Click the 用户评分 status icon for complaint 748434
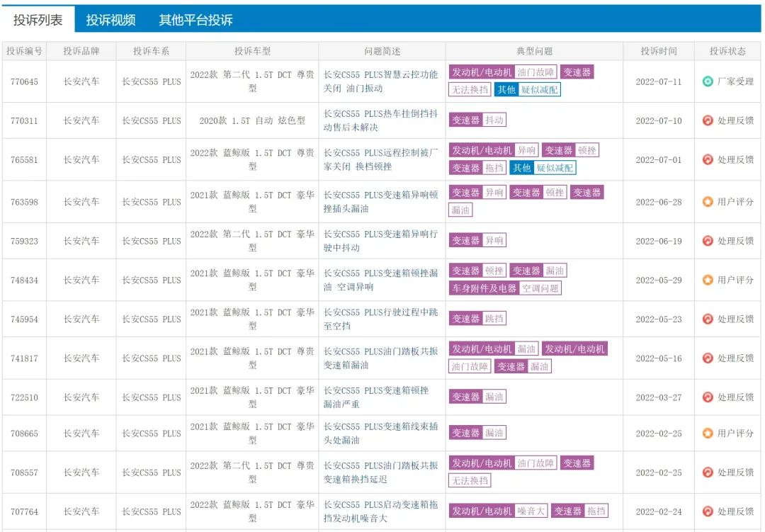 [x=708, y=280]
